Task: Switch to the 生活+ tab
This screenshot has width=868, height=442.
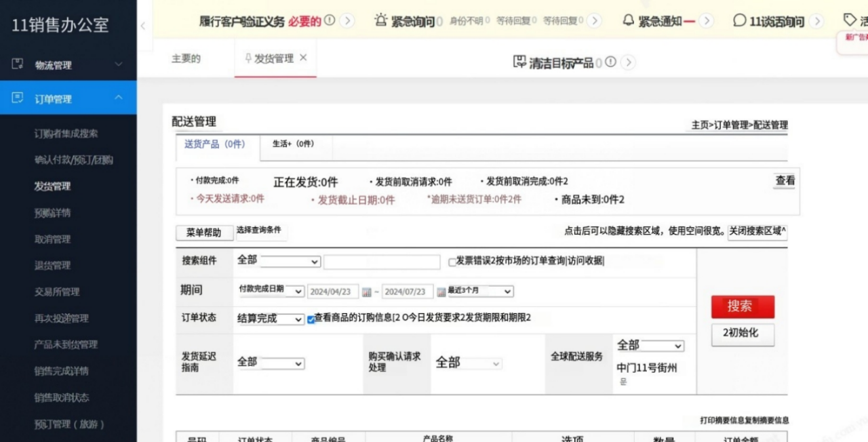Action: (x=293, y=144)
